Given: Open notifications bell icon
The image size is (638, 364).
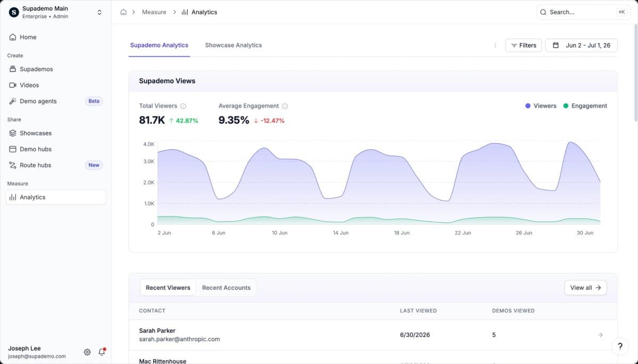Looking at the screenshot, I should (102, 352).
